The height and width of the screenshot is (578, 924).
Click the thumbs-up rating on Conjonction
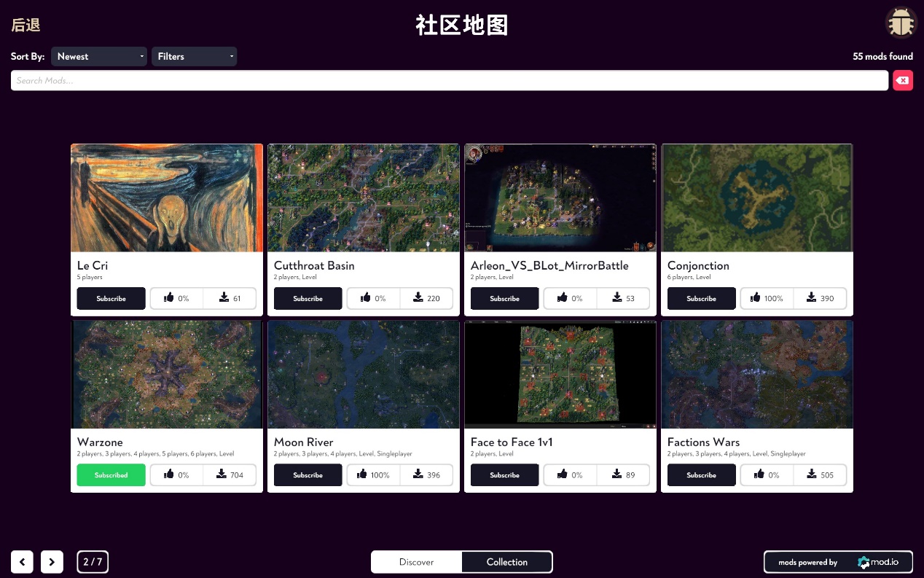click(x=767, y=298)
